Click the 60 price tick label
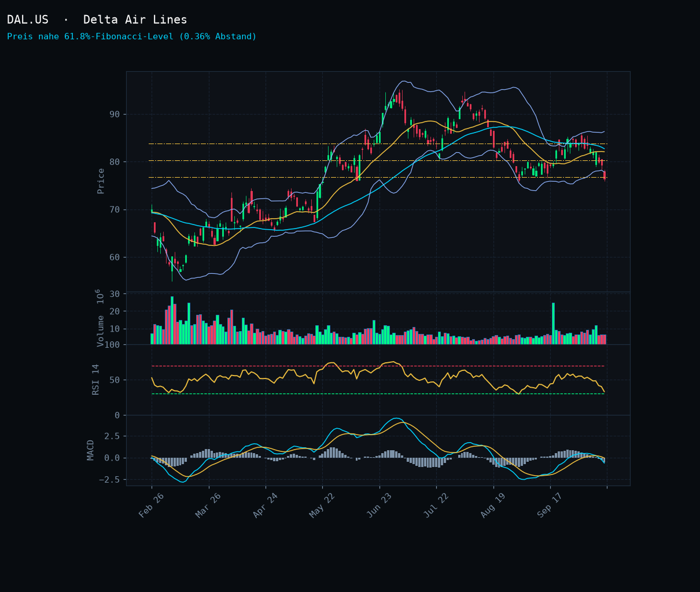Image resolution: width=700 pixels, height=592 pixels. (115, 257)
